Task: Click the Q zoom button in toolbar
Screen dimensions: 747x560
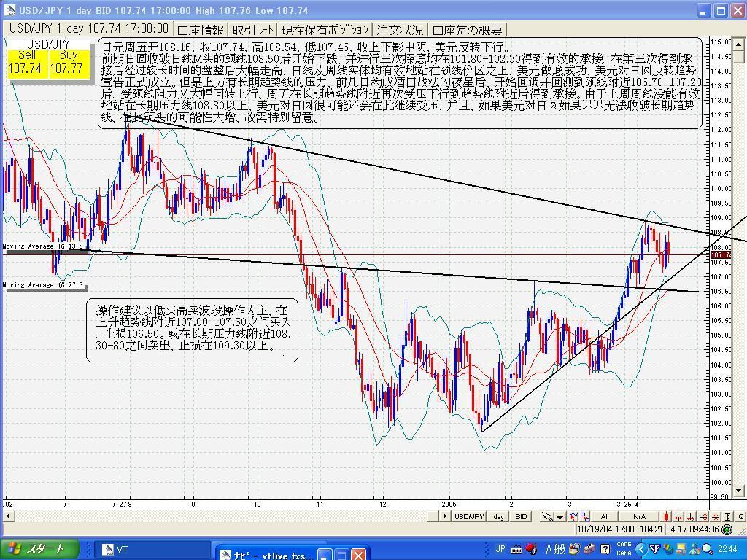Action: 740,516
